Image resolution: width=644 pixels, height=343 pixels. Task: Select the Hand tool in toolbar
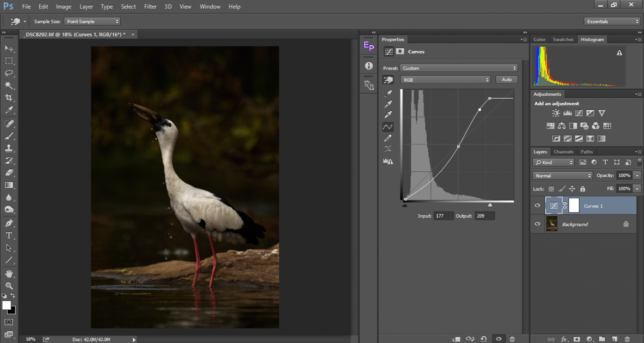point(9,273)
